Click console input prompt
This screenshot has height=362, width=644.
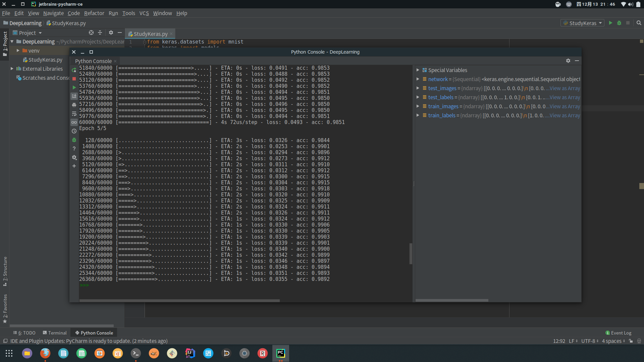click(x=84, y=285)
